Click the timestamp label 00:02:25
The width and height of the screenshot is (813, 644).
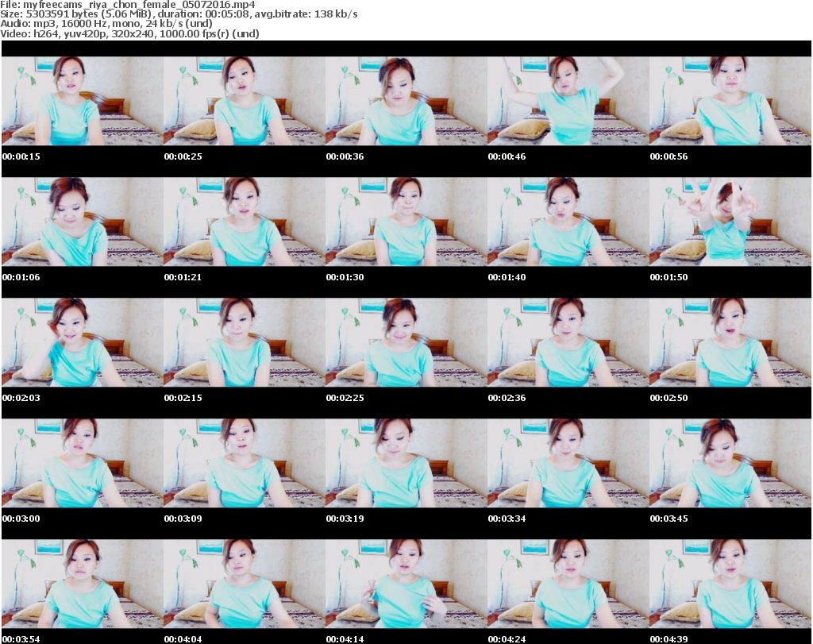[x=345, y=398]
